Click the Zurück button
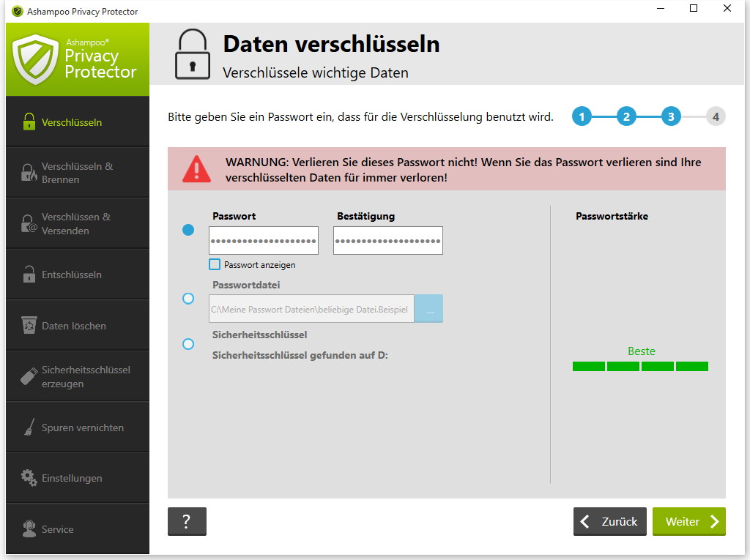750x560 pixels. (610, 521)
